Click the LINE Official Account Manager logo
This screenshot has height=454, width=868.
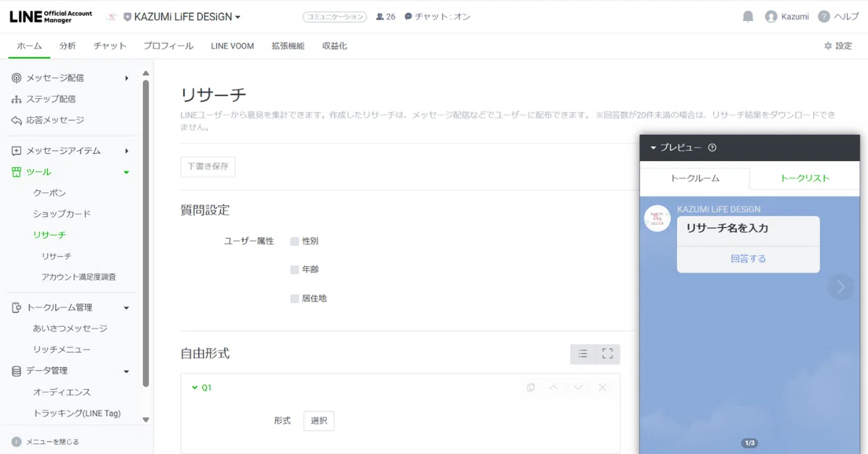tap(51, 17)
